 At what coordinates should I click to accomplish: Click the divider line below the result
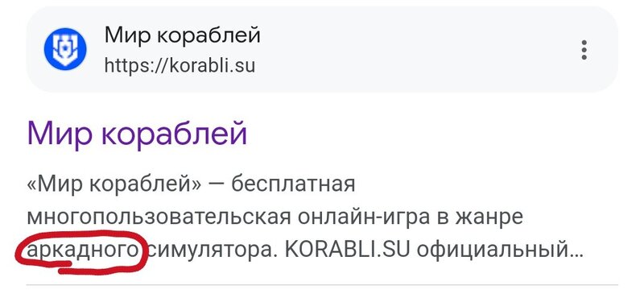pos(322,284)
